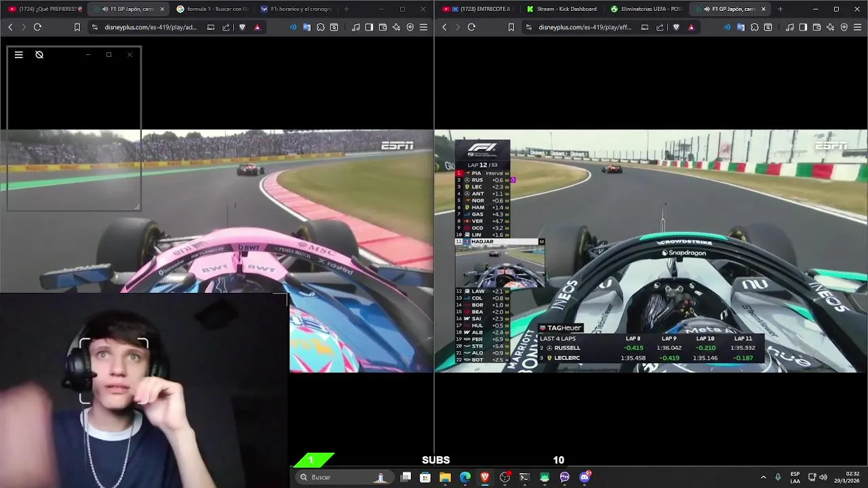Viewport: 868px width, 488px height.
Task: Switch to 'F1: horarios y el cronograma' tab
Action: point(296,9)
